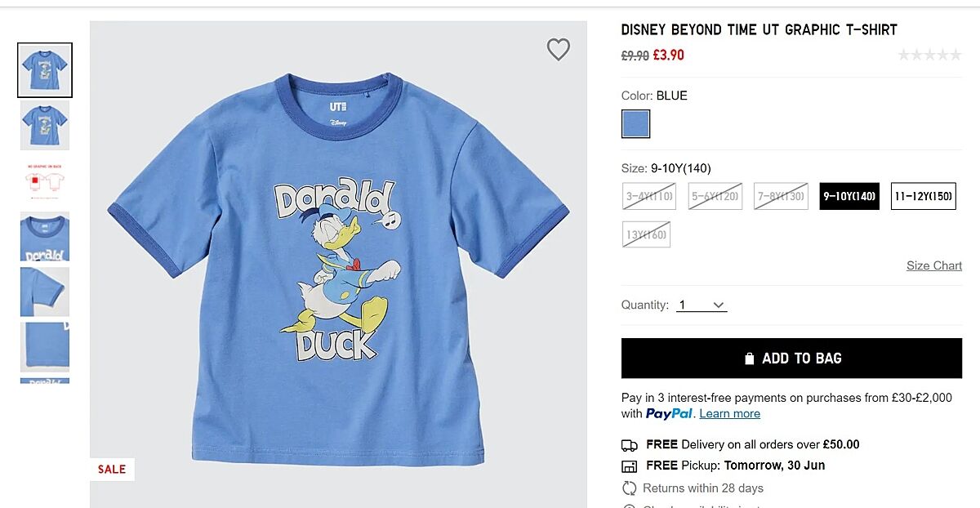Image resolution: width=980 pixels, height=508 pixels.
Task: Open the Size Chart link
Action: coord(933,265)
